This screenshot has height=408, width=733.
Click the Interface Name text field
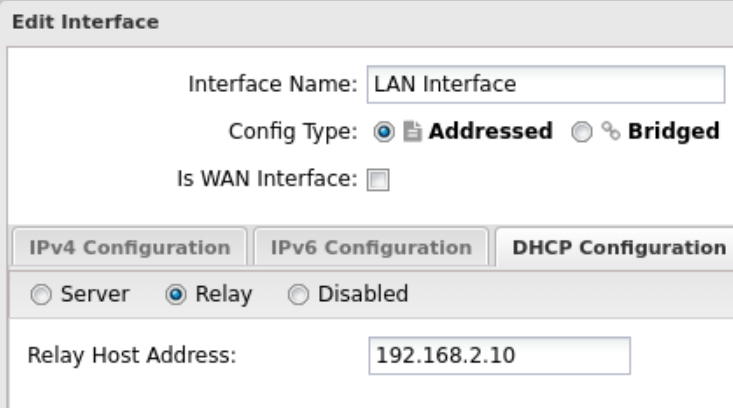544,84
